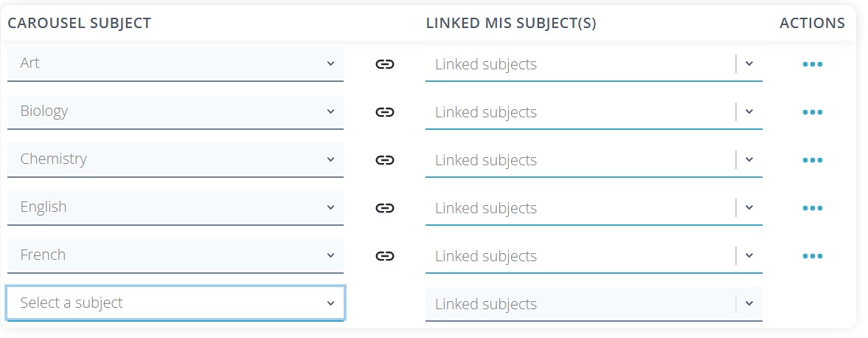Click the link icon beside Art

pyautogui.click(x=384, y=64)
